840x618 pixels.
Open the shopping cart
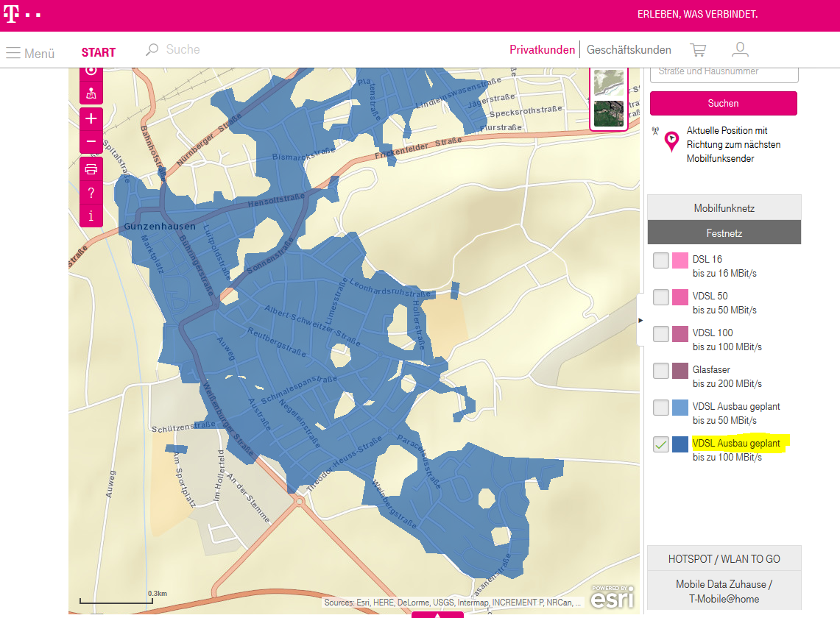click(x=698, y=50)
